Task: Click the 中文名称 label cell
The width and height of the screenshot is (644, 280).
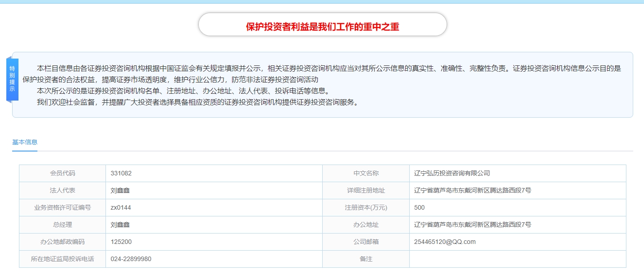Action: point(366,173)
